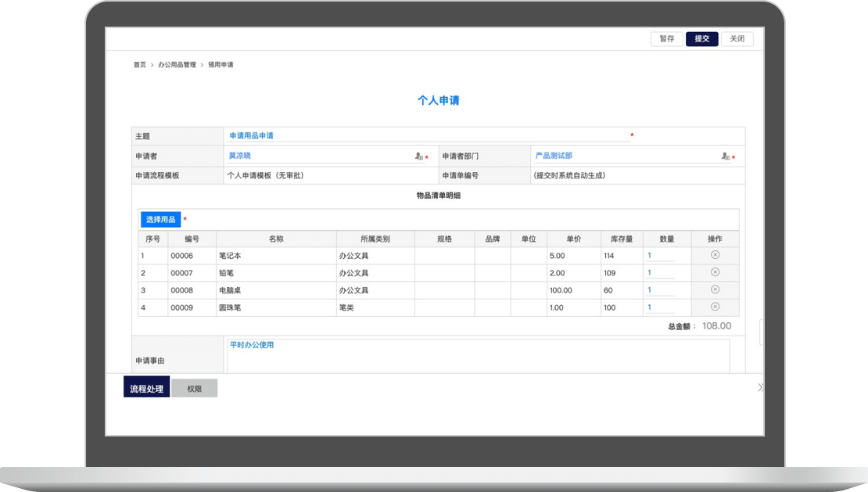Screen dimensions: 868x492
Task: Select the 流程处理 tab
Action: (146, 388)
